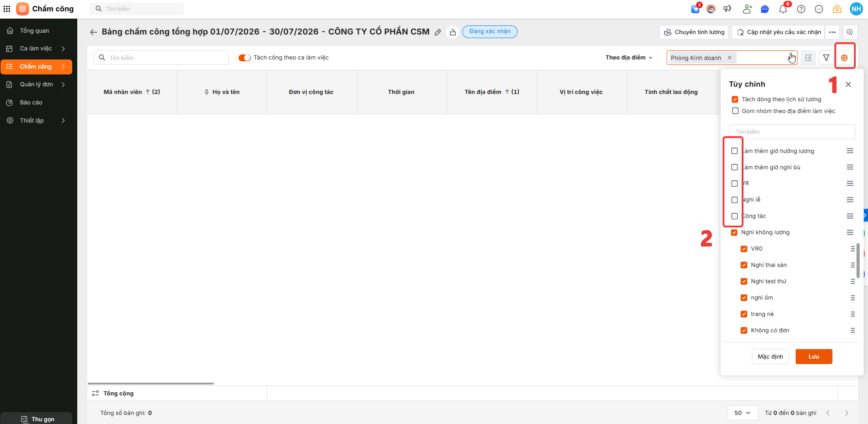Screen dimensions: 868x424
Task: Click the drag handle for VR
Action: point(850,183)
